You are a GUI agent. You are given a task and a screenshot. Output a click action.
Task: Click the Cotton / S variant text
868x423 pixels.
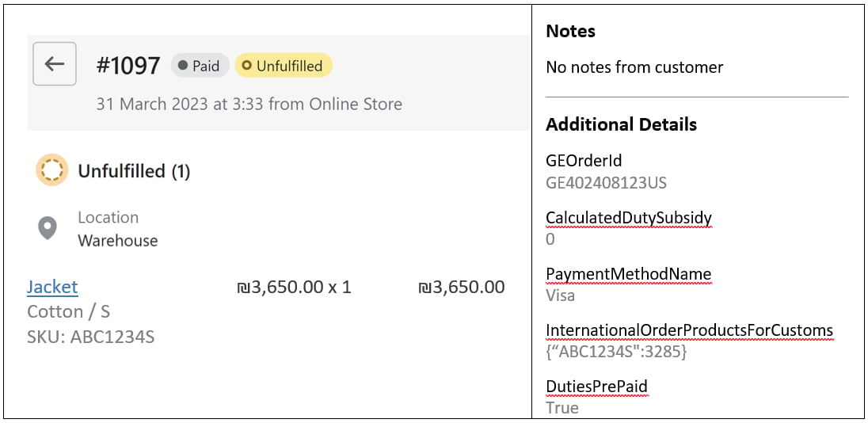[68, 312]
